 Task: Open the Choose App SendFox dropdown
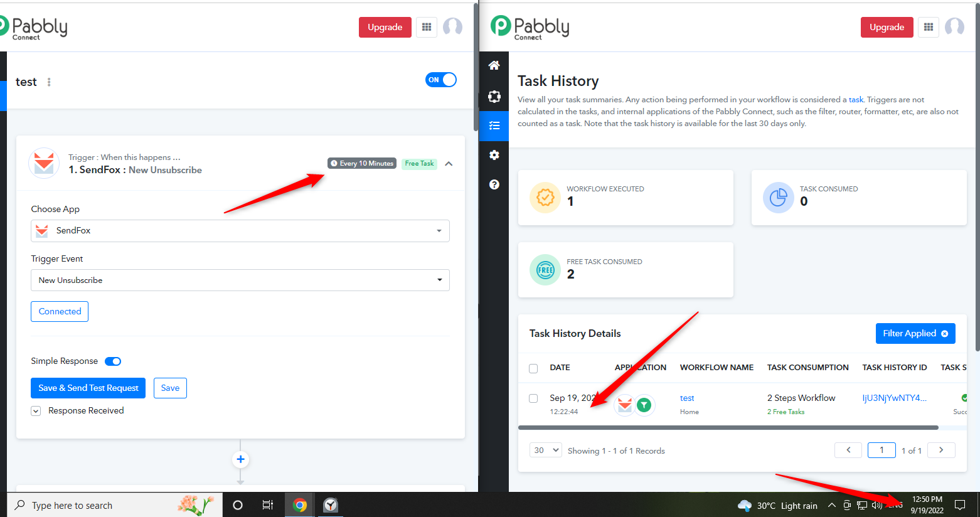click(x=240, y=231)
